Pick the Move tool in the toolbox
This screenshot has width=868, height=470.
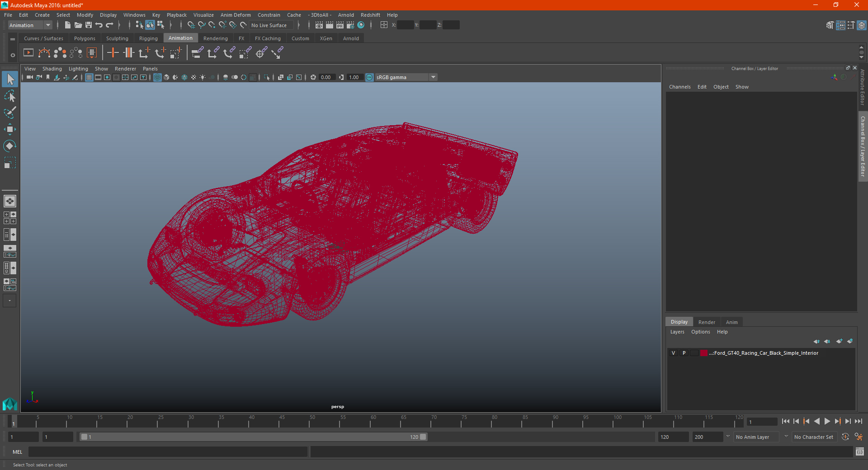[10, 129]
